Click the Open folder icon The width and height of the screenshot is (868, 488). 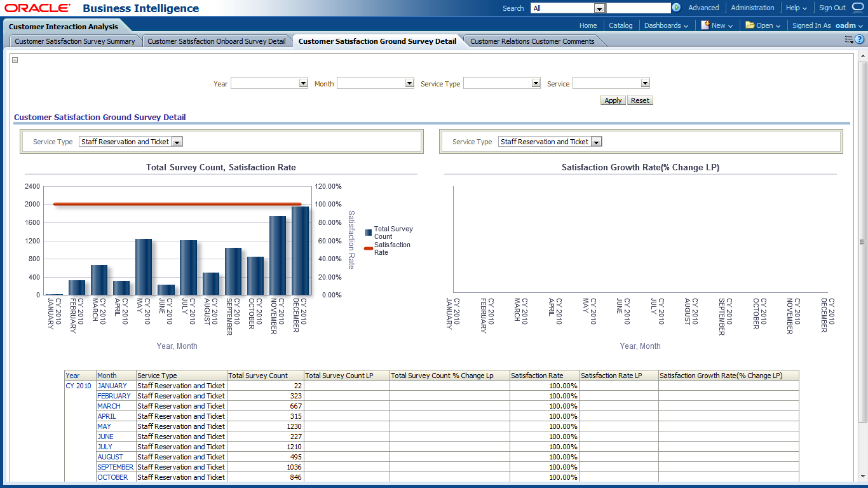pyautogui.click(x=750, y=25)
